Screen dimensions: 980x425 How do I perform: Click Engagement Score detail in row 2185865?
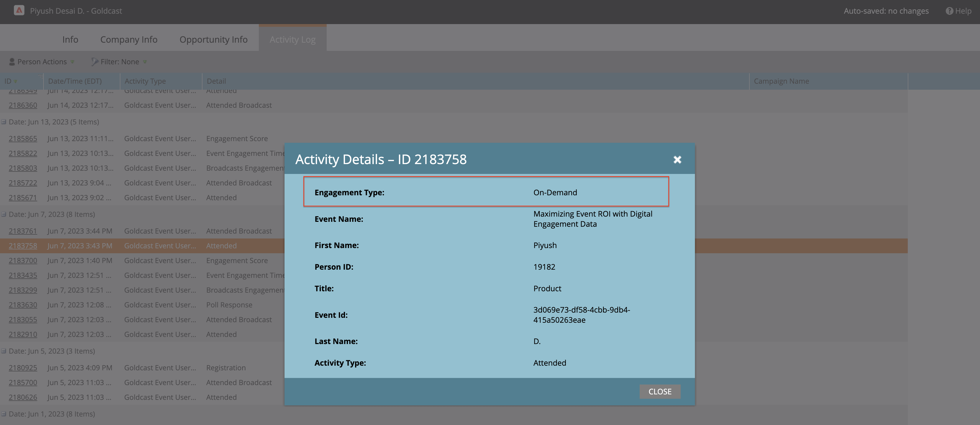click(237, 138)
